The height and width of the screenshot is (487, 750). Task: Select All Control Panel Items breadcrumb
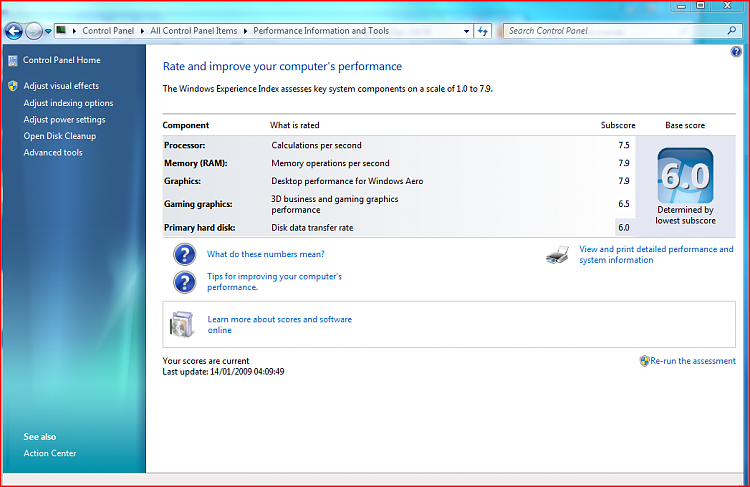tap(194, 31)
